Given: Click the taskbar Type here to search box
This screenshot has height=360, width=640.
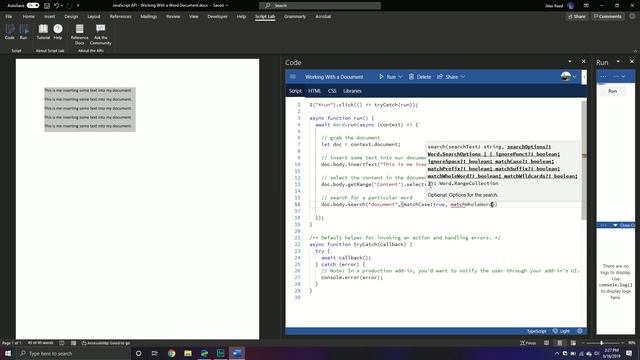Looking at the screenshot, I should point(74,353).
